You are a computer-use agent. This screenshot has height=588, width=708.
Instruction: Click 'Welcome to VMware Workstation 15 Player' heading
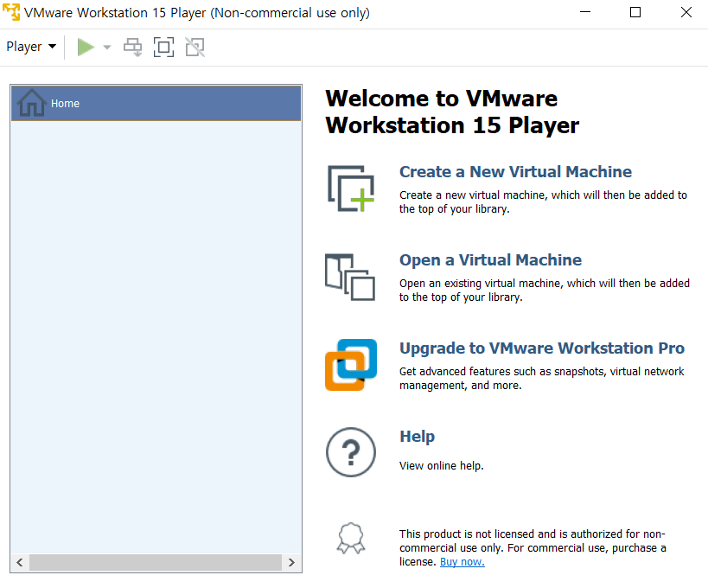(452, 112)
